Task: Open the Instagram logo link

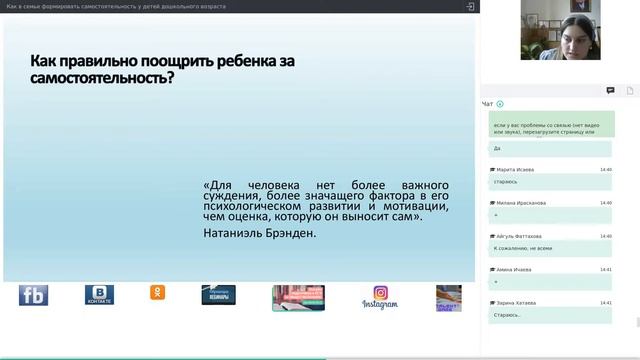Action: 380,298
